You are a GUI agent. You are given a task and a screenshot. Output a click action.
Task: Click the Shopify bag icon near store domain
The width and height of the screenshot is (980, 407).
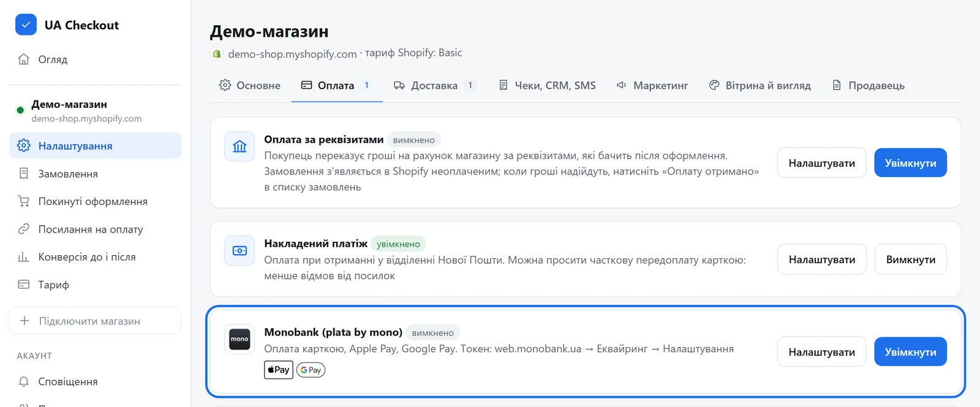tap(217, 54)
